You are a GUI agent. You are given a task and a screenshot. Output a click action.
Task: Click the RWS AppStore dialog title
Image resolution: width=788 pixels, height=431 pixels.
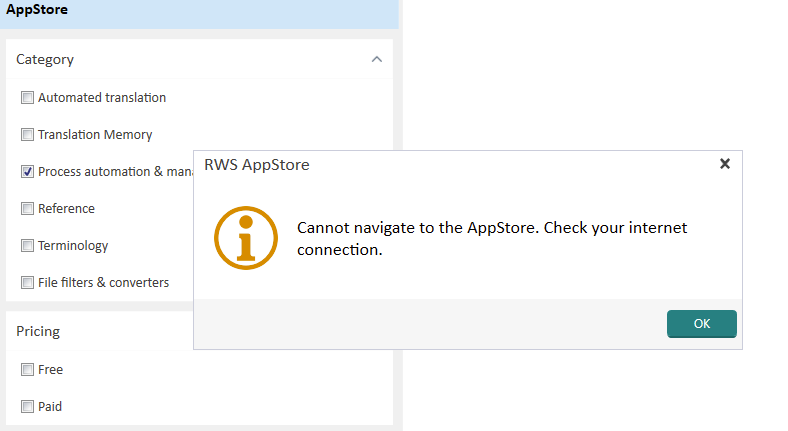pyautogui.click(x=257, y=165)
